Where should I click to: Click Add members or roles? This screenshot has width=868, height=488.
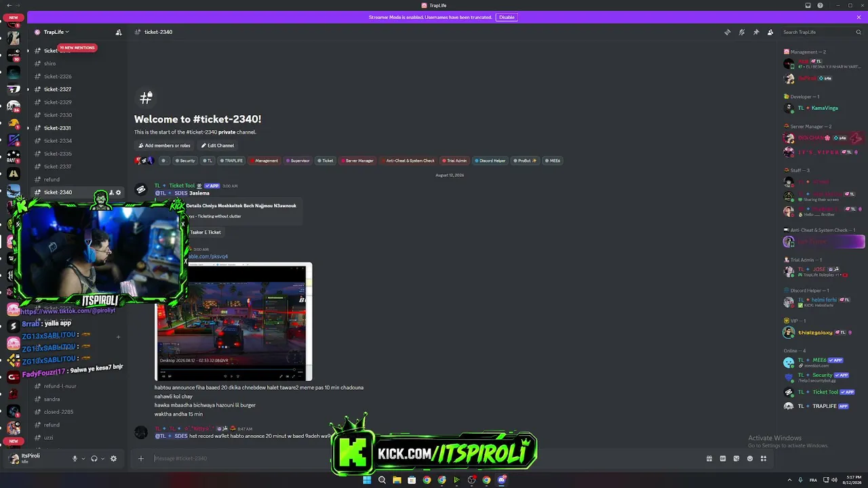point(165,146)
